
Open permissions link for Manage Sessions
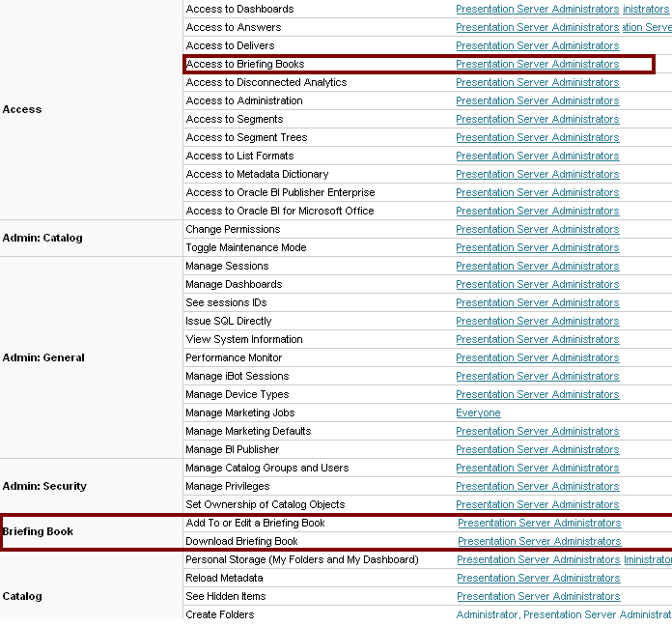[x=538, y=267]
